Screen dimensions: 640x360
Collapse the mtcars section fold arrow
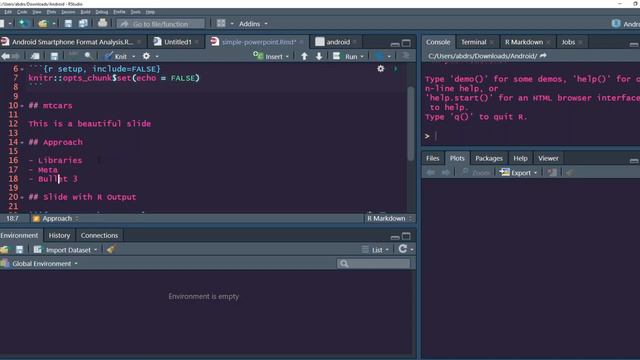[x=22, y=106]
